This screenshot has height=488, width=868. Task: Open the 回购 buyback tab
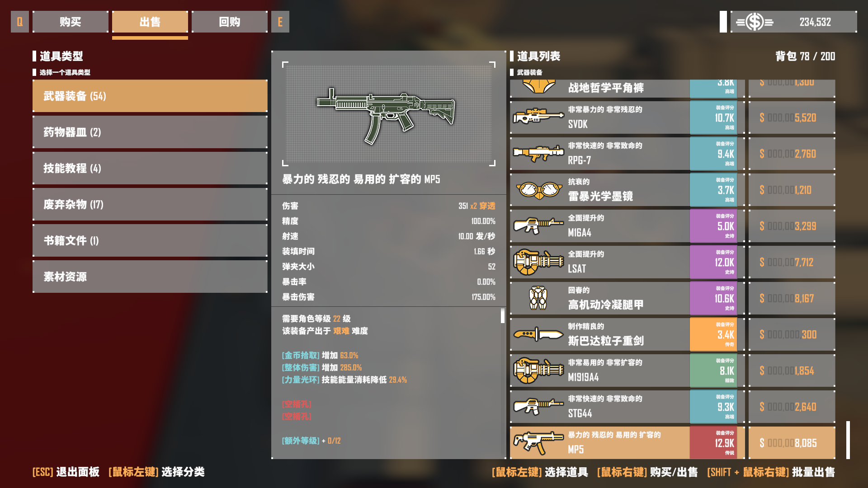[x=230, y=22]
